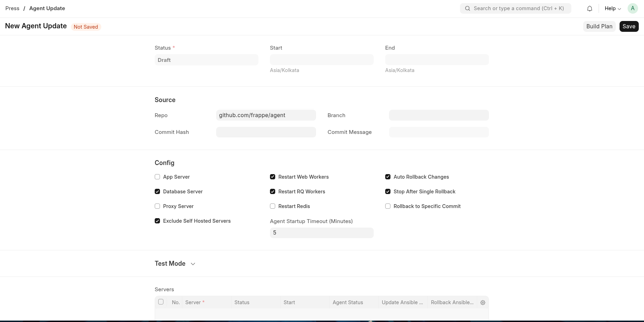Focus the Agent Startup Timeout field
644x322 pixels.
click(322, 233)
